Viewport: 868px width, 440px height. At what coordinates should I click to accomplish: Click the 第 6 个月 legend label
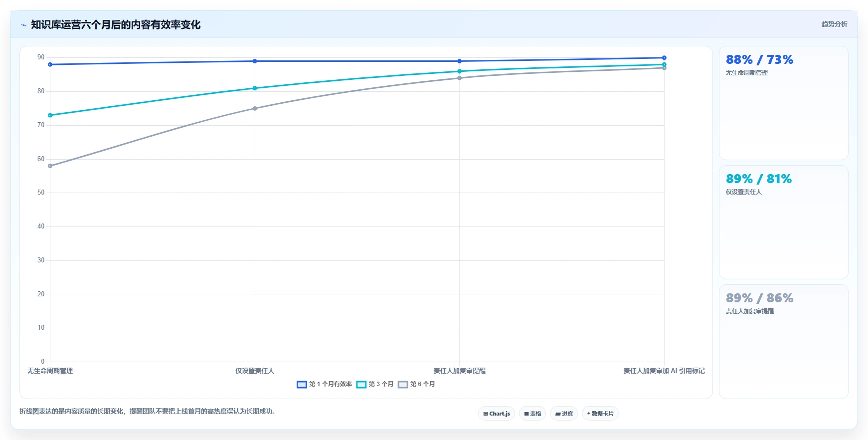coord(423,384)
